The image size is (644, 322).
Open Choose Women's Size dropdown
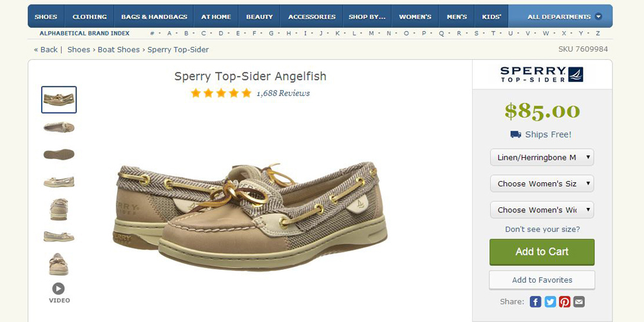coord(542,184)
